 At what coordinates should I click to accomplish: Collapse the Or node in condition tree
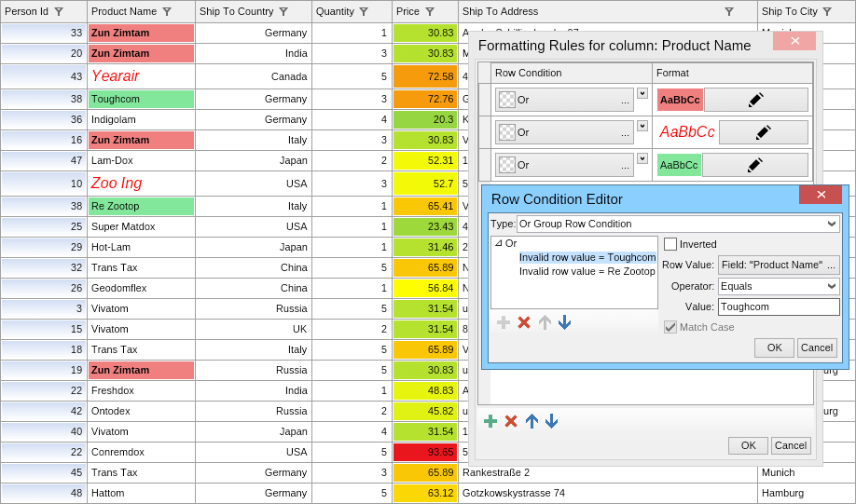pyautogui.click(x=498, y=243)
